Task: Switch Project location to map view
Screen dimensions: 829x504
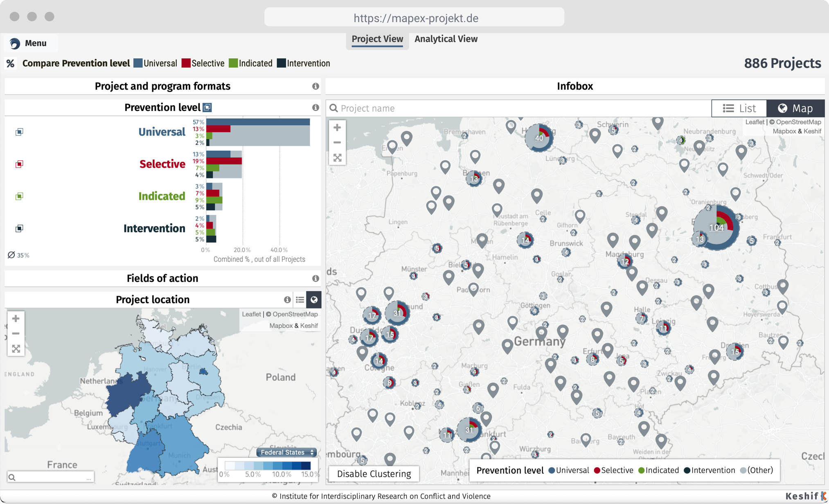Action: click(x=314, y=300)
